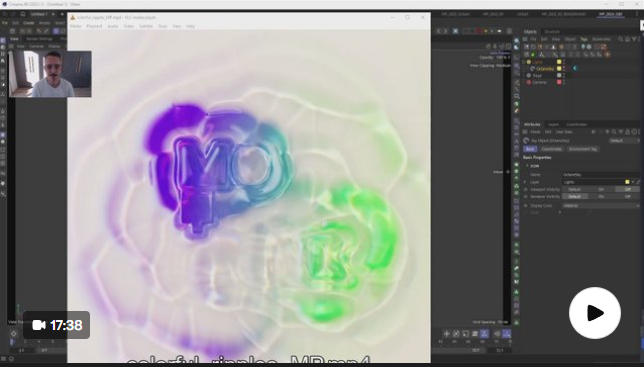Select the last layout tab in Cinema 4D top bar

(x=610, y=14)
